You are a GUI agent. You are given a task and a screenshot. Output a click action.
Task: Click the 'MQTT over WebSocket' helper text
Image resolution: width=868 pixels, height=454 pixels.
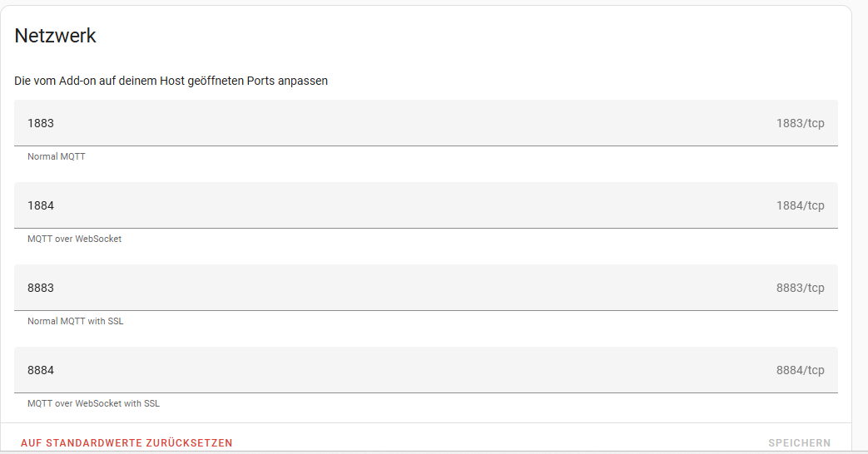click(74, 239)
